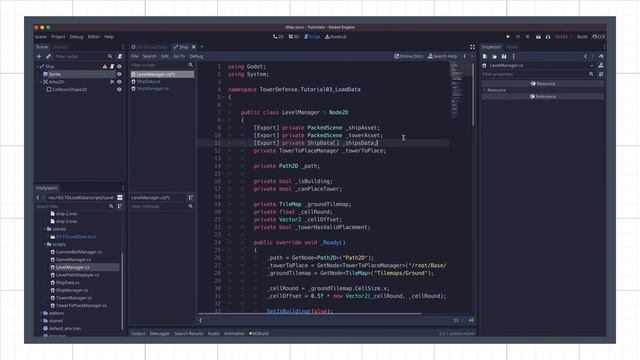Click the Reference button in the Inspector

543,97
